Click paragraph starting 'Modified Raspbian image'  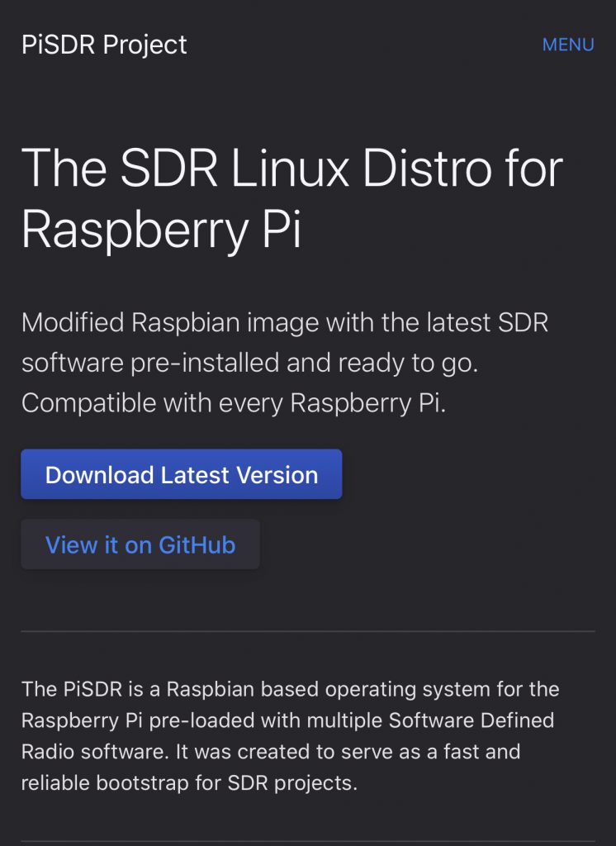coord(285,363)
